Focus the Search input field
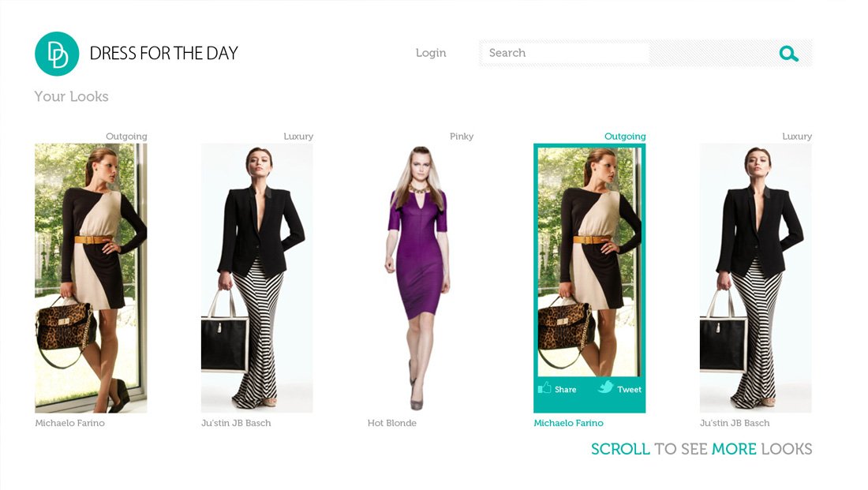This screenshot has height=490, width=868. click(565, 53)
